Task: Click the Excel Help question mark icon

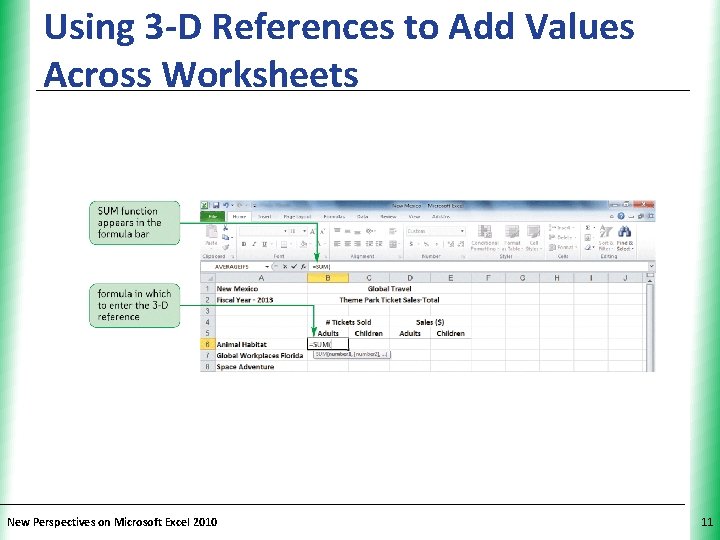Action: [x=621, y=216]
